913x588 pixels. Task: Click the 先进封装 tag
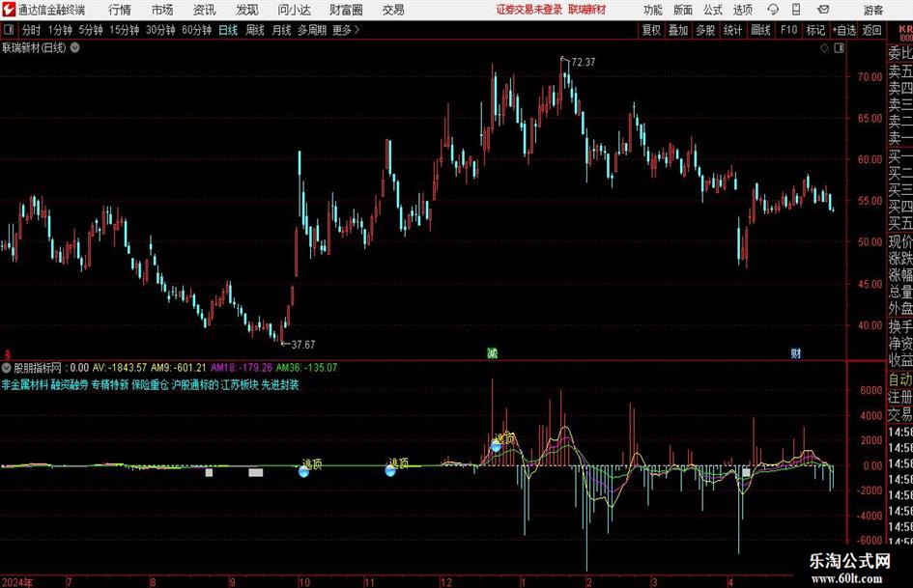point(280,385)
